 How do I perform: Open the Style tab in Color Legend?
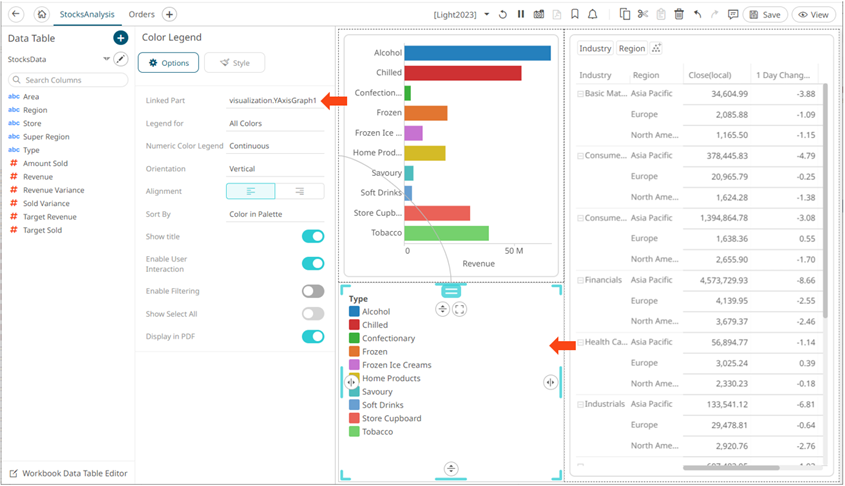234,63
